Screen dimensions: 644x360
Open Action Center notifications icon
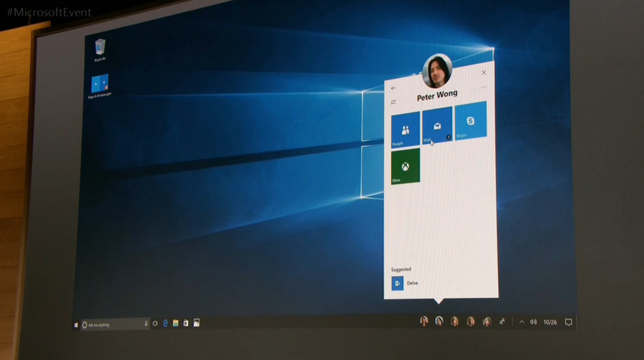point(568,322)
